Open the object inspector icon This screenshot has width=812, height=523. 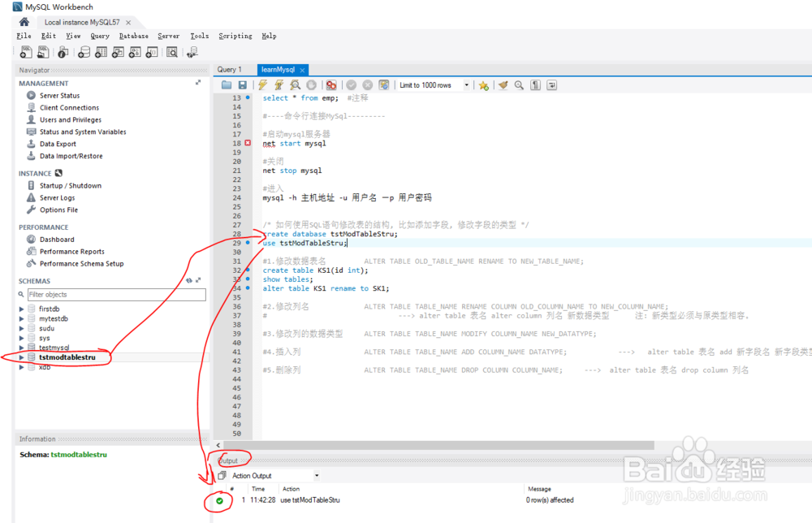(x=63, y=52)
